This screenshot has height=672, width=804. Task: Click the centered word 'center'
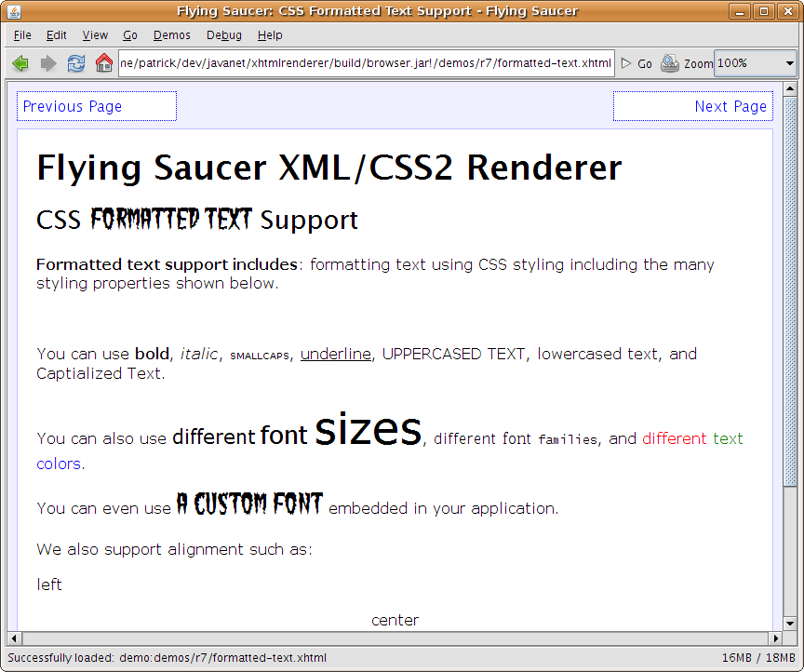point(395,620)
